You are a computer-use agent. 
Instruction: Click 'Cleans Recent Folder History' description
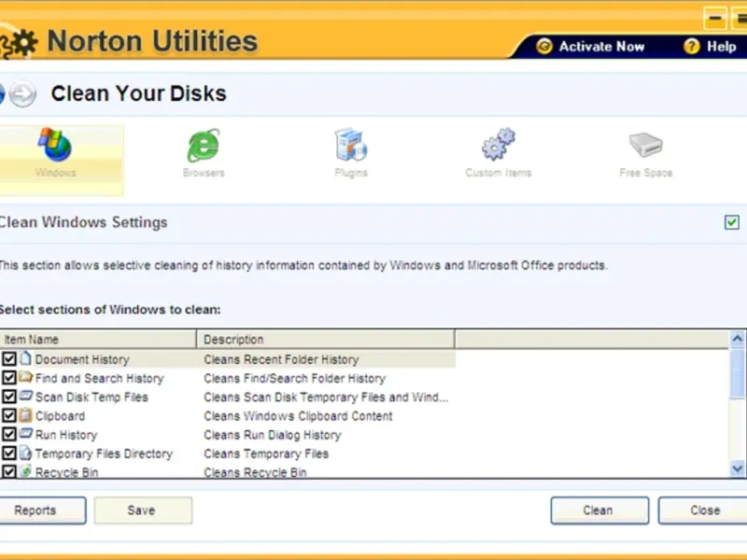tap(281, 359)
